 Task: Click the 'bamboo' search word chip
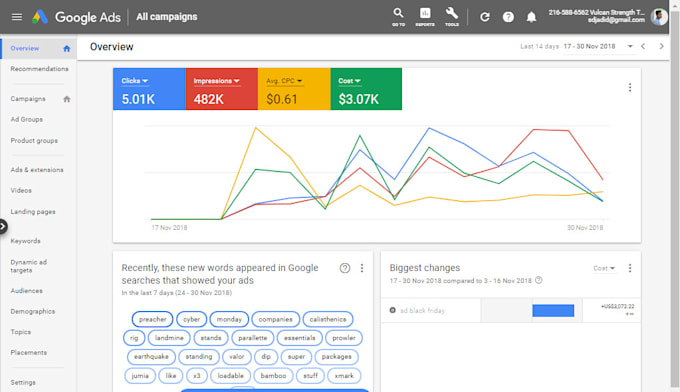click(273, 376)
